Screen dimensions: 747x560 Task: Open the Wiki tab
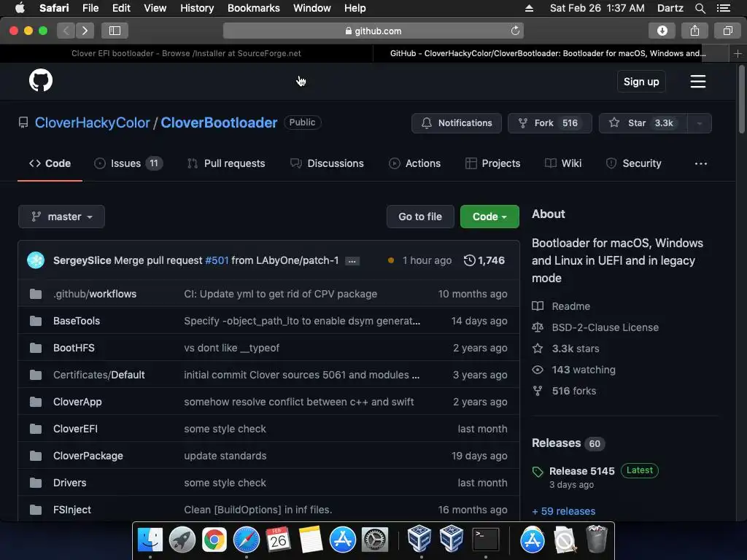pyautogui.click(x=563, y=163)
